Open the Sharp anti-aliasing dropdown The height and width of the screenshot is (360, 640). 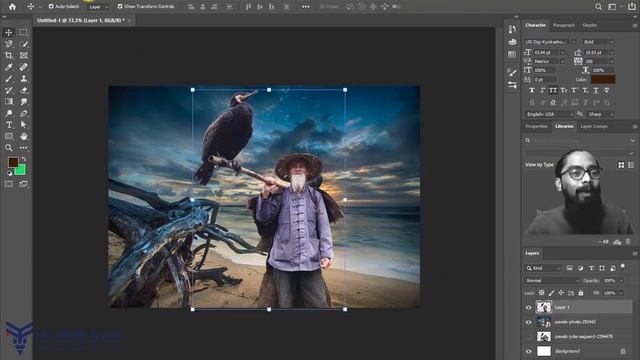coord(600,114)
